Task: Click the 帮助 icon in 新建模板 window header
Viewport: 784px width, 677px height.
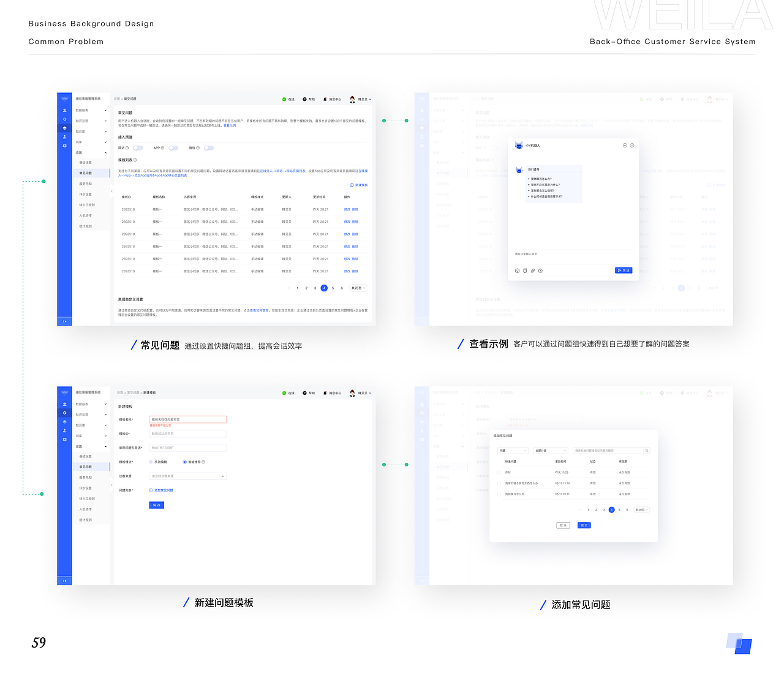Action: coord(304,393)
